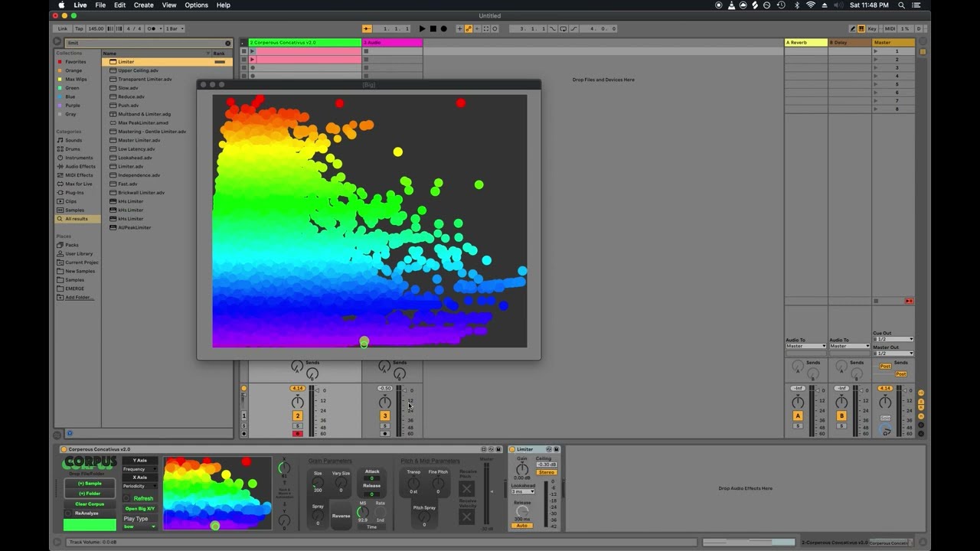
Task: Stop playback with the Stop button
Action: tap(433, 28)
